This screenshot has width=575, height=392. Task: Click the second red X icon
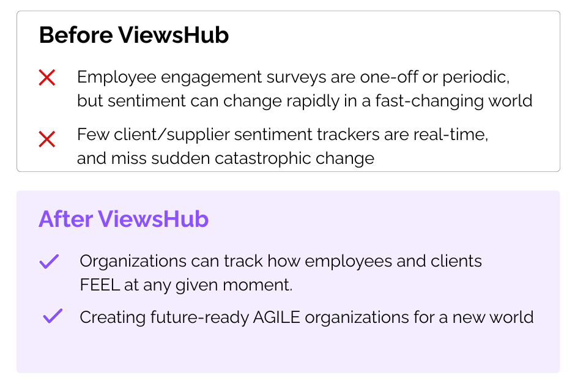[x=47, y=139]
